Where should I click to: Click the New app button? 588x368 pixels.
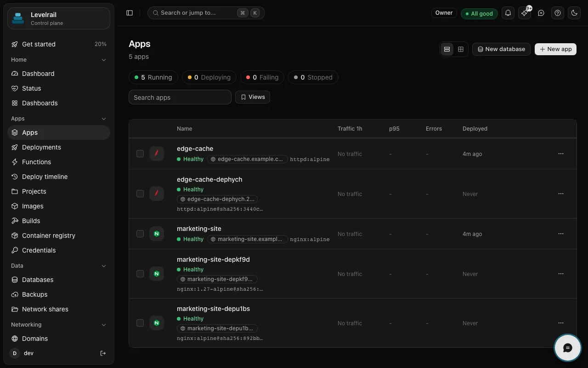click(x=555, y=49)
